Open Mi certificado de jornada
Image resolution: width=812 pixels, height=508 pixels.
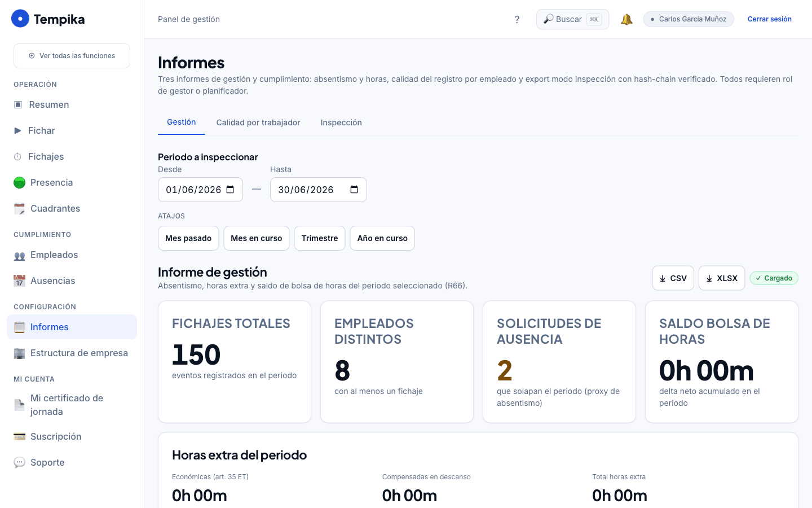(x=72, y=405)
